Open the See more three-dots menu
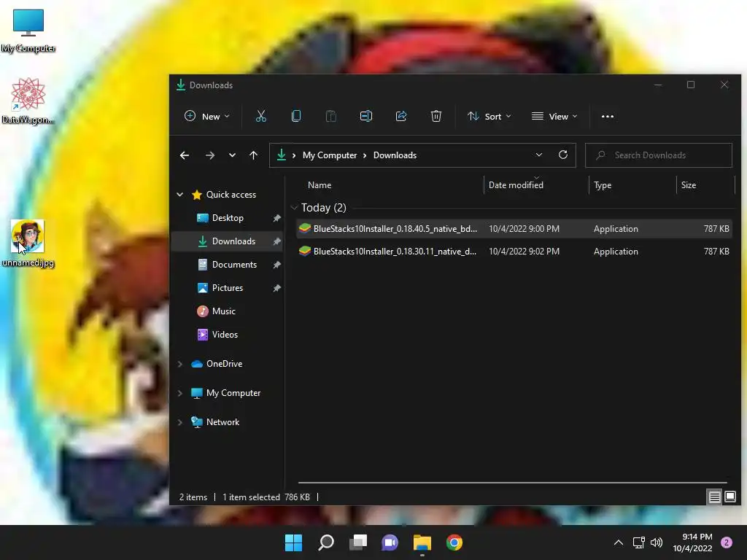Image resolution: width=747 pixels, height=560 pixels. click(x=608, y=116)
